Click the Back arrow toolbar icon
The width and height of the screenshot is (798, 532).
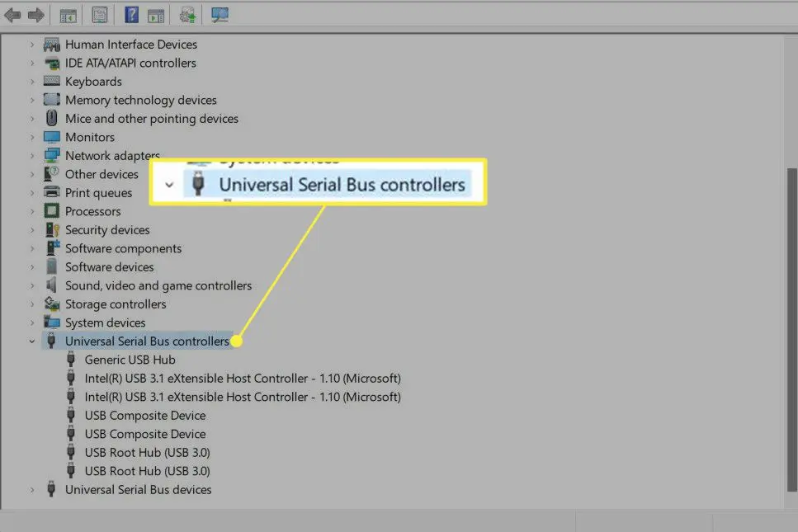click(12, 15)
